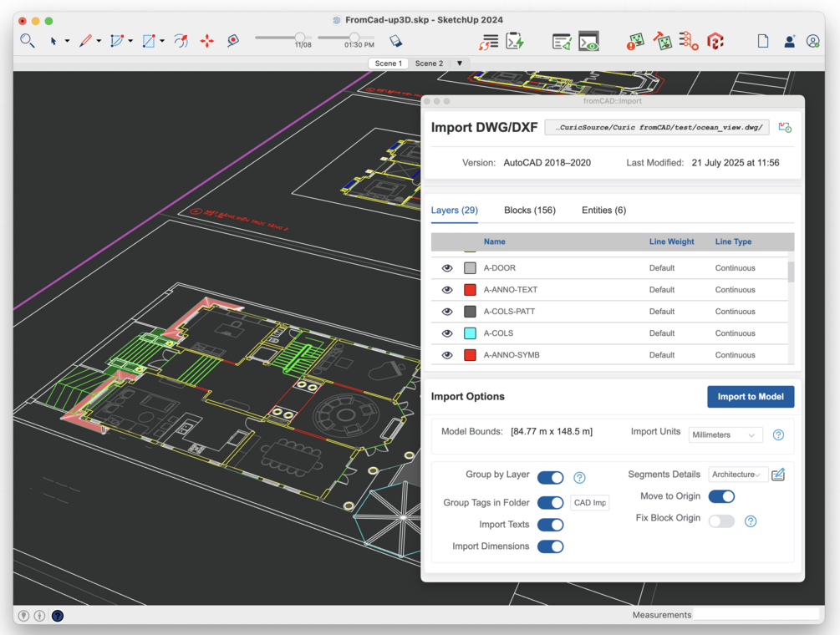
Task: Select the Search magnifier tool
Action: (x=28, y=41)
